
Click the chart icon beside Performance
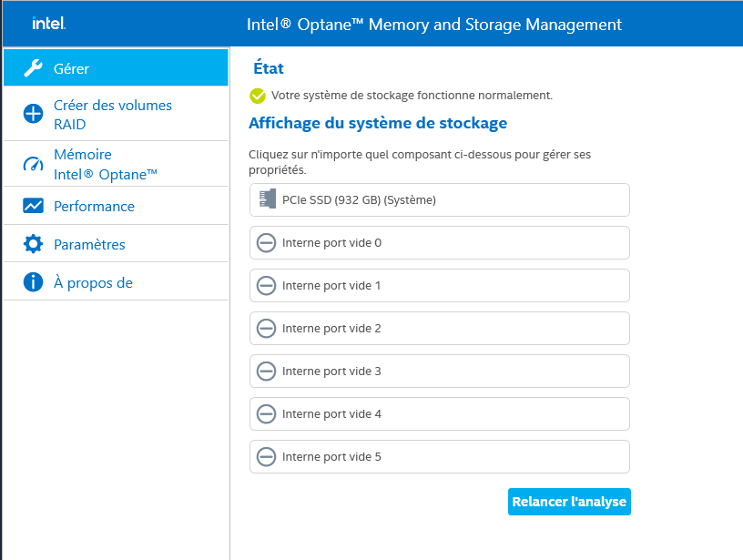(x=33, y=206)
